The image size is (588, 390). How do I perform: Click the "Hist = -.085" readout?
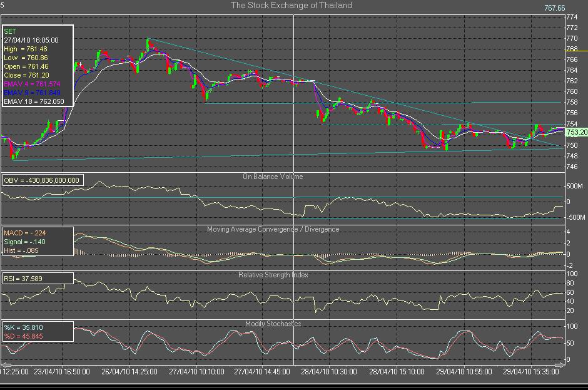[21, 250]
